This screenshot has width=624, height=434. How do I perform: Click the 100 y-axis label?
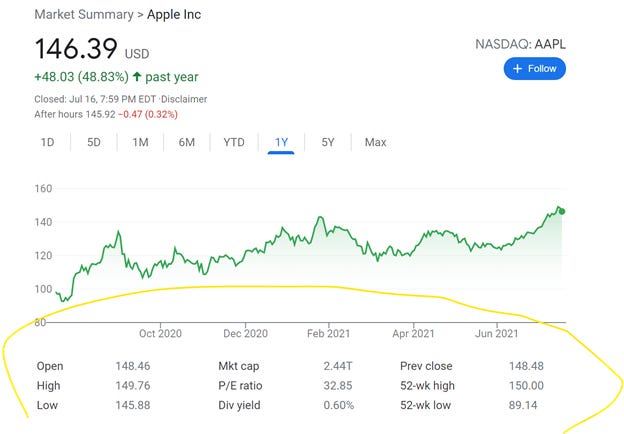[x=43, y=289]
